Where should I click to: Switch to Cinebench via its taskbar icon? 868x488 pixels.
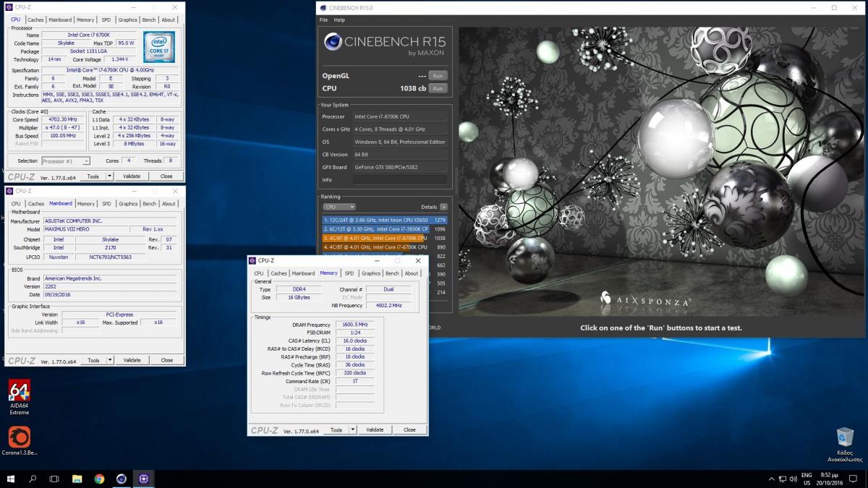122,479
